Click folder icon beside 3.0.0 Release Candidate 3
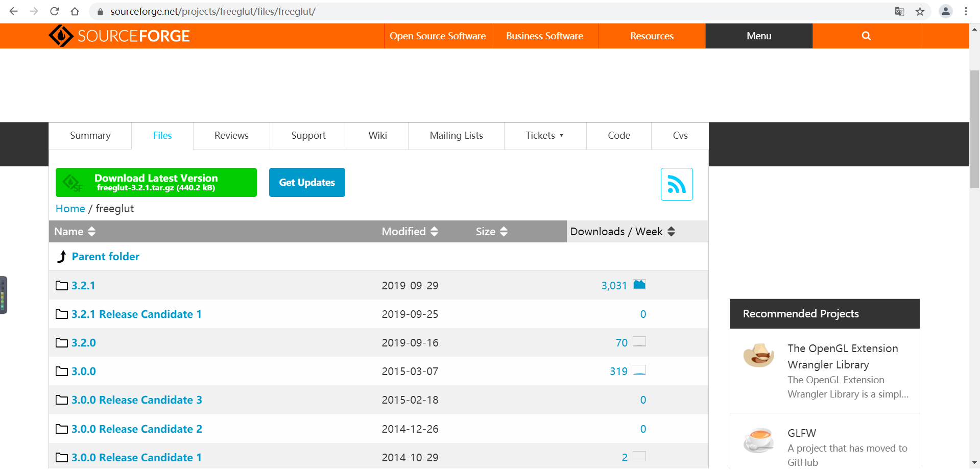 62,400
